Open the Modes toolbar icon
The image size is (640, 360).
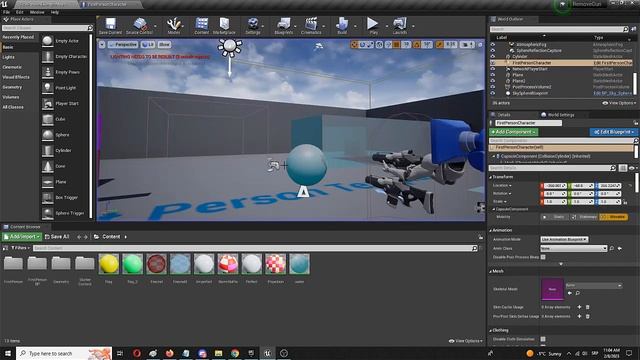coord(174,24)
